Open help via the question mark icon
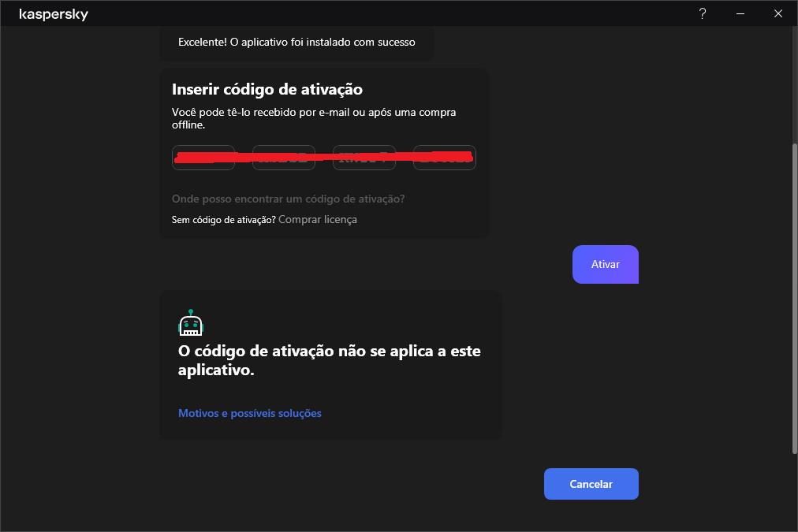Viewport: 798px width, 532px height. [x=703, y=13]
